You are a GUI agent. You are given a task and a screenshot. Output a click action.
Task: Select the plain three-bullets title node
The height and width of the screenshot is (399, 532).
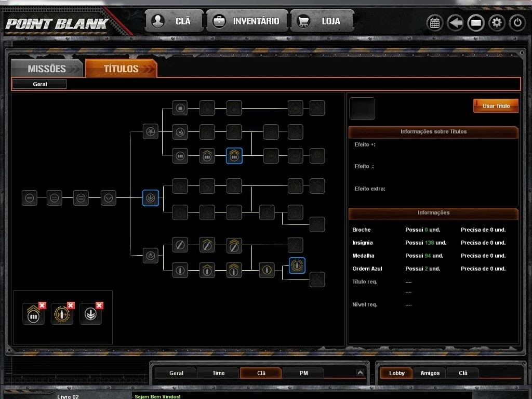point(180,156)
